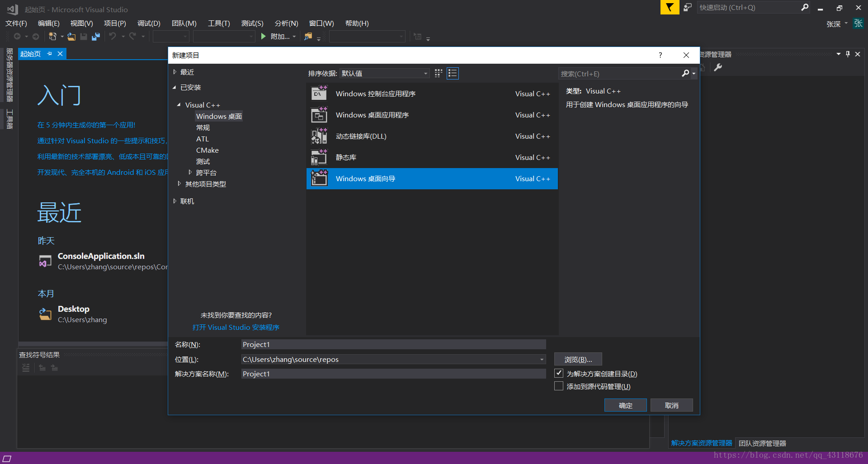Switch to 团队资源管理器 tab
868x464 pixels.
point(762,443)
